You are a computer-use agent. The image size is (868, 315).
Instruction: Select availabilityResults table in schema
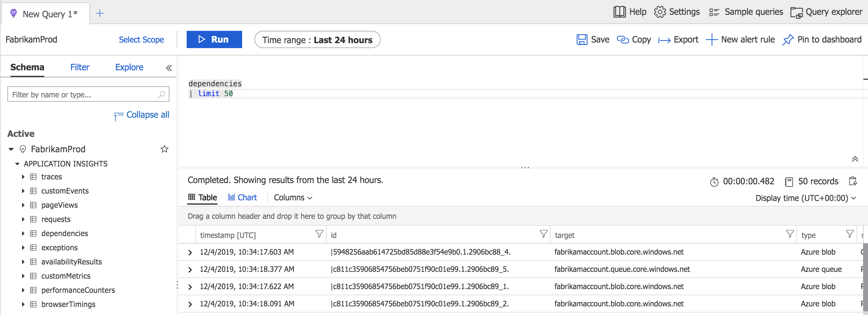(x=71, y=262)
